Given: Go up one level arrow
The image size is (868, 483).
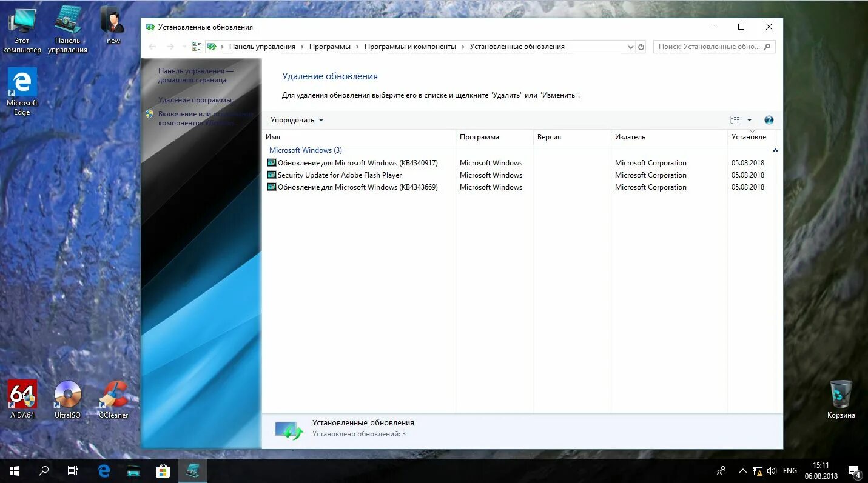Looking at the screenshot, I should [x=196, y=47].
